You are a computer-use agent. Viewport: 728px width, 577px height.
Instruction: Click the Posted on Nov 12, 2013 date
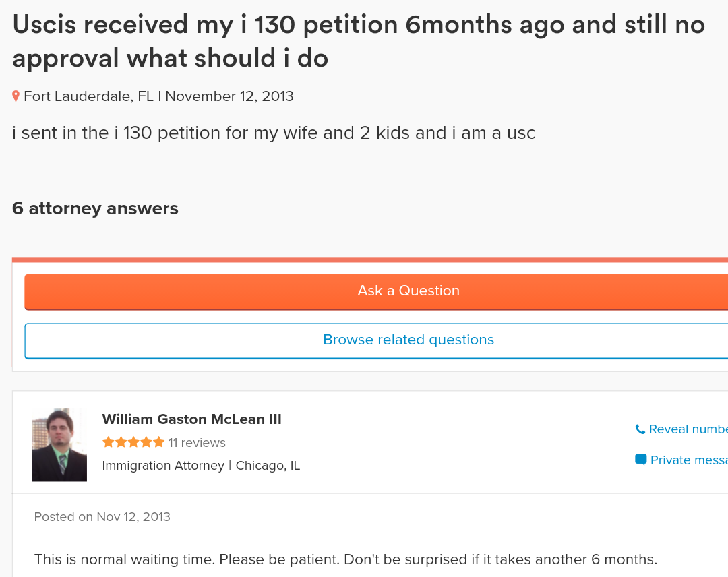pyautogui.click(x=102, y=516)
